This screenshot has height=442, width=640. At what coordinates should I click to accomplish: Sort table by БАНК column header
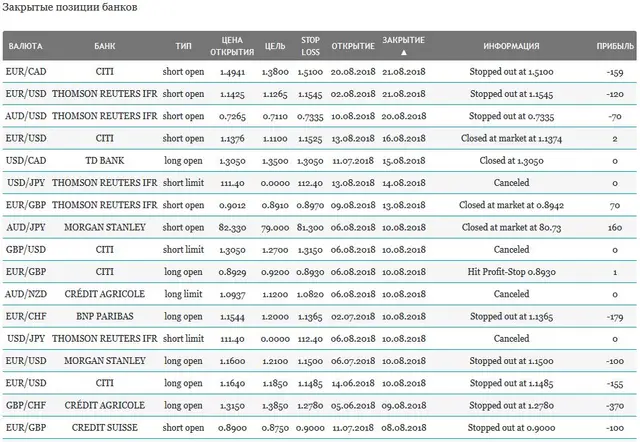point(105,46)
